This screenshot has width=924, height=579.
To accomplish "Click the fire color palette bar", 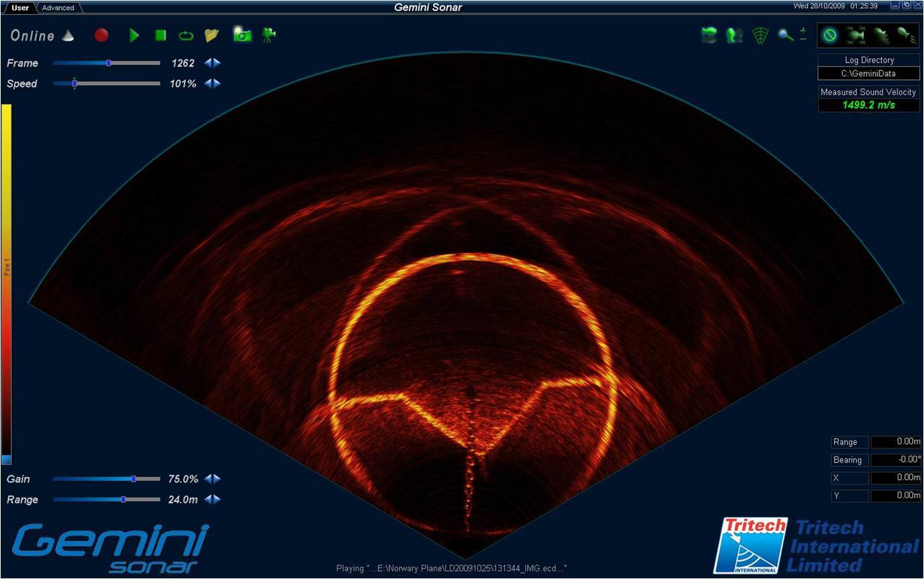I will pyautogui.click(x=6, y=279).
